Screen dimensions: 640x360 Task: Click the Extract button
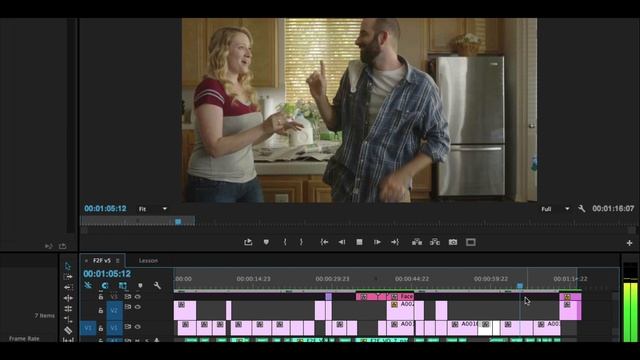click(435, 242)
